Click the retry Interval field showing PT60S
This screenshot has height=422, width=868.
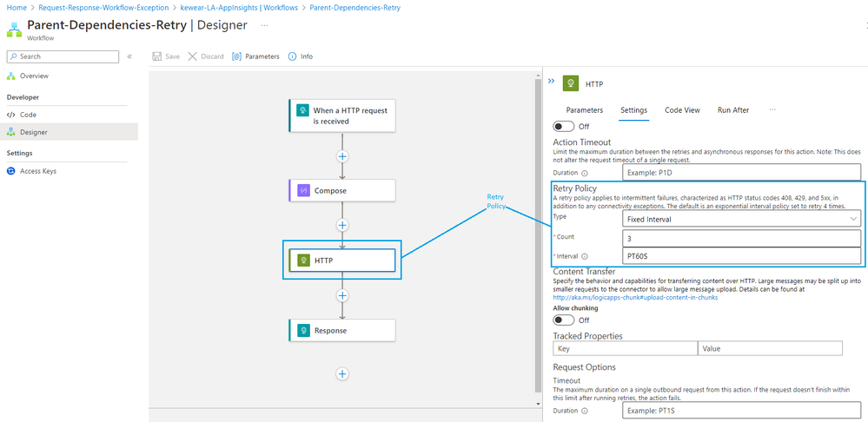(741, 257)
